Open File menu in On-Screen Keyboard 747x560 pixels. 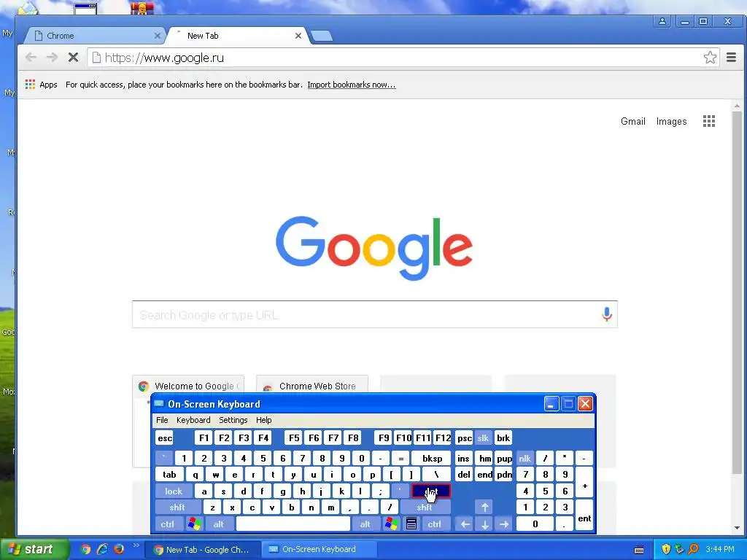tap(162, 420)
